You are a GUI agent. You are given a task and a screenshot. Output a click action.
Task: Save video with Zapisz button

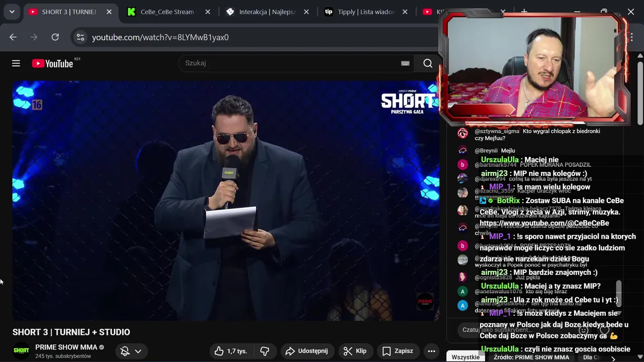(397, 351)
